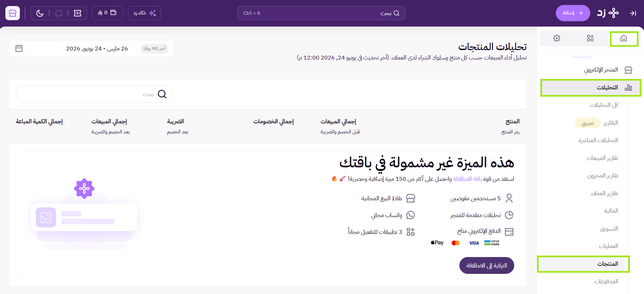Viewport: 644px width, 294px height.
Task: Switch to apps grid tab in sidebar
Action: pos(590,38)
